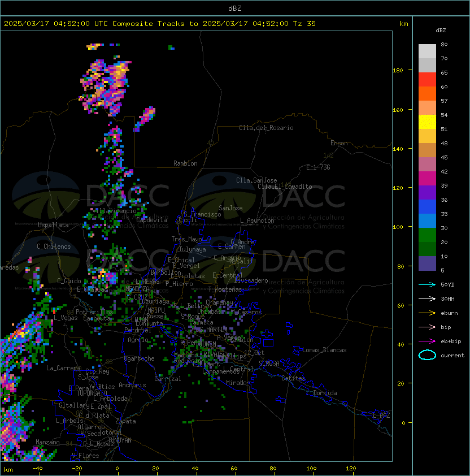Pick the dark orange 60 dBZ swatch

tap(427, 94)
